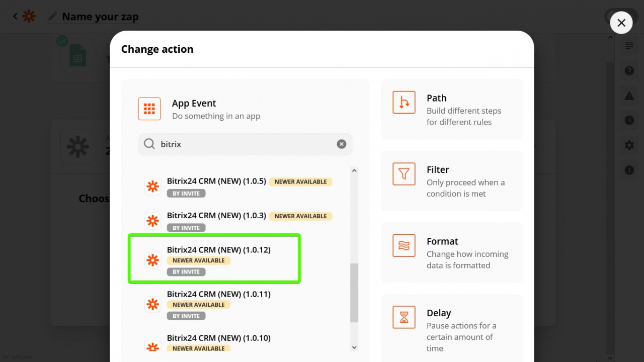The height and width of the screenshot is (362, 644).
Task: Click inside the bitrix search field
Action: pos(247,144)
